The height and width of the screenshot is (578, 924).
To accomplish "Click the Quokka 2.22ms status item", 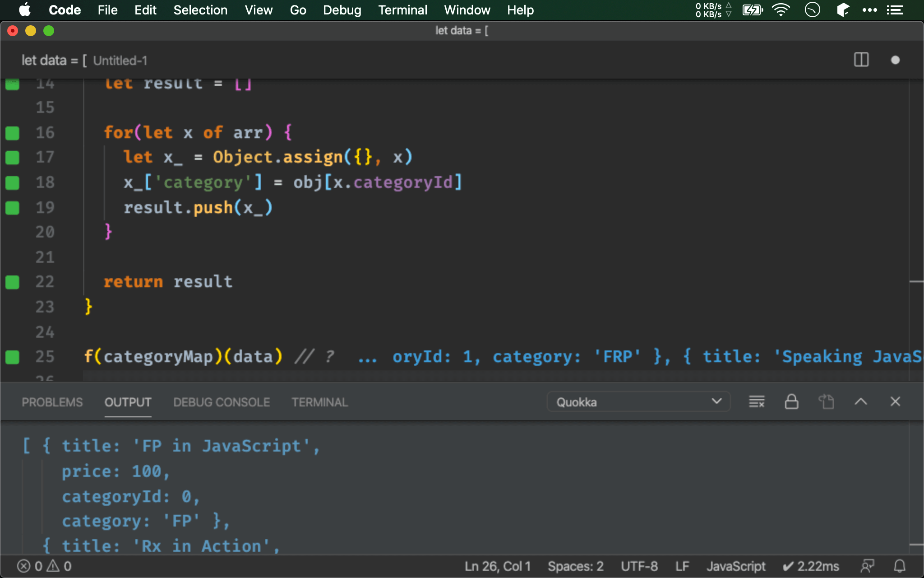I will (811, 566).
